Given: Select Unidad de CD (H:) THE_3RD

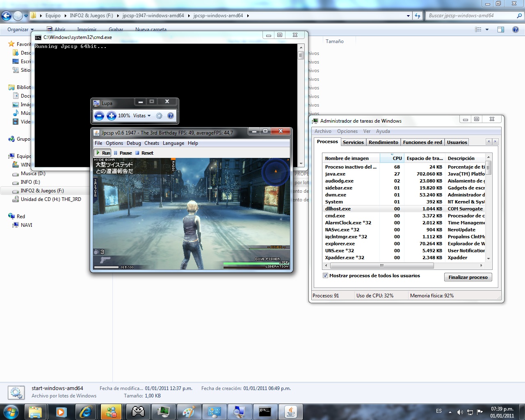Looking at the screenshot, I should pyautogui.click(x=51, y=199).
